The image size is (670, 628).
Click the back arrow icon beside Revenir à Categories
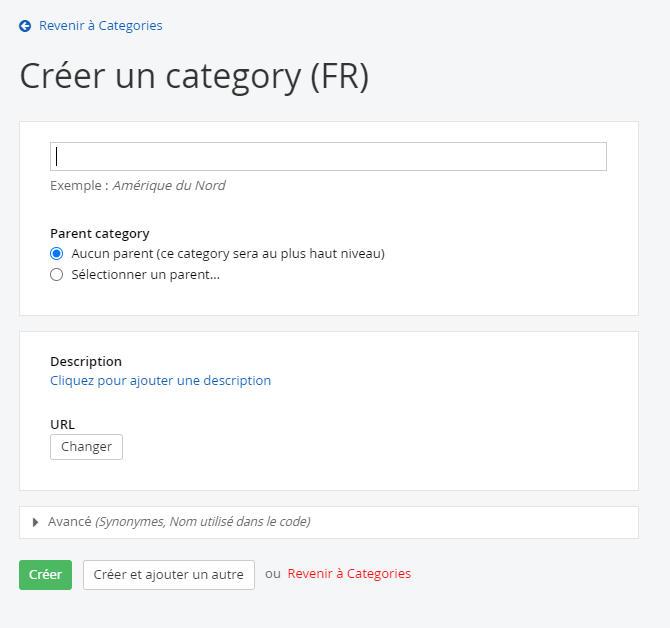(25, 26)
